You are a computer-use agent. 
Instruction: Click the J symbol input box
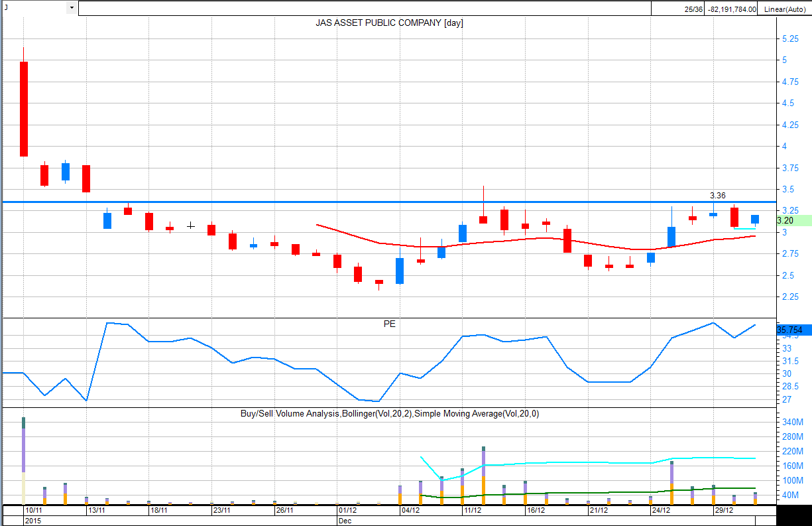[x=34, y=8]
